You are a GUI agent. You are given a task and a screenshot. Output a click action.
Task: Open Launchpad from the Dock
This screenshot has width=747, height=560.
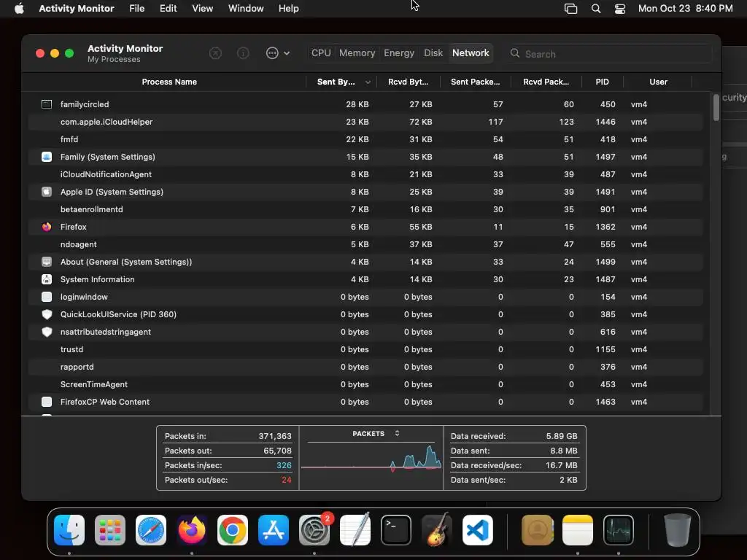110,530
